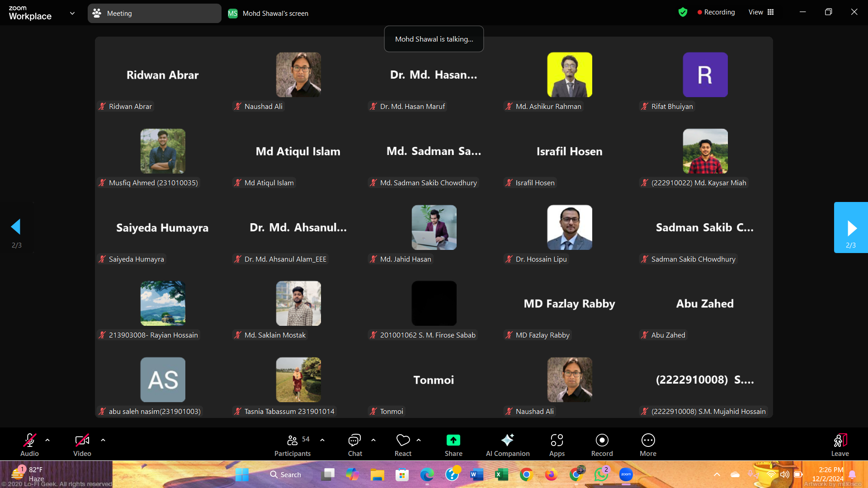Image resolution: width=868 pixels, height=488 pixels.
Task: Click the Leave meeting button
Action: click(x=840, y=445)
